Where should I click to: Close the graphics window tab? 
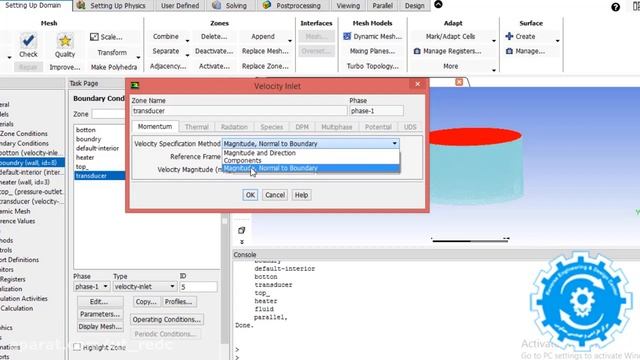tap(459, 82)
